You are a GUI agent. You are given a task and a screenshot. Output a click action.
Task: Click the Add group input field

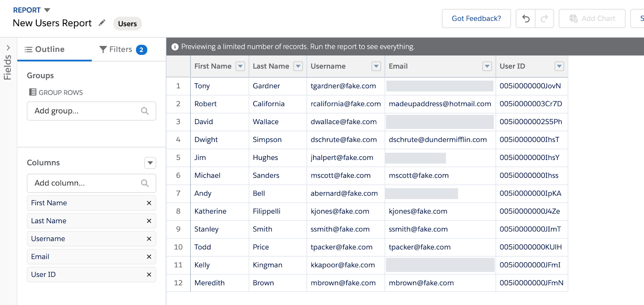point(91,111)
